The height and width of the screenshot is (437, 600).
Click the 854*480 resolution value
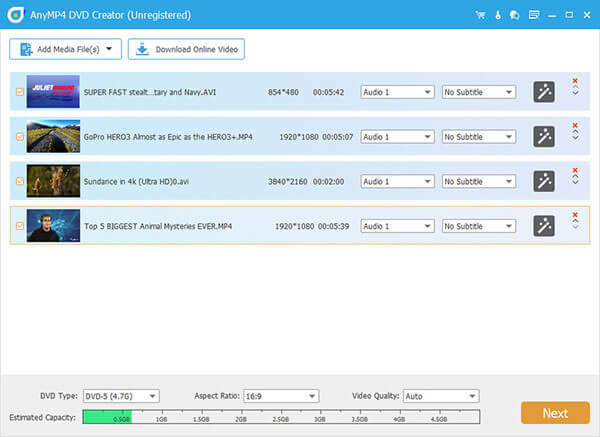283,92
